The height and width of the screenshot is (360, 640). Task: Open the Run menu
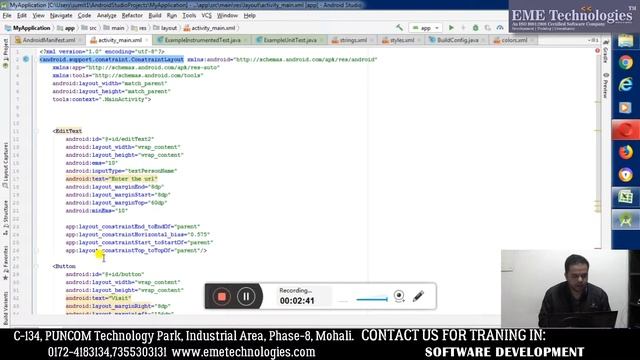[x=172, y=16]
